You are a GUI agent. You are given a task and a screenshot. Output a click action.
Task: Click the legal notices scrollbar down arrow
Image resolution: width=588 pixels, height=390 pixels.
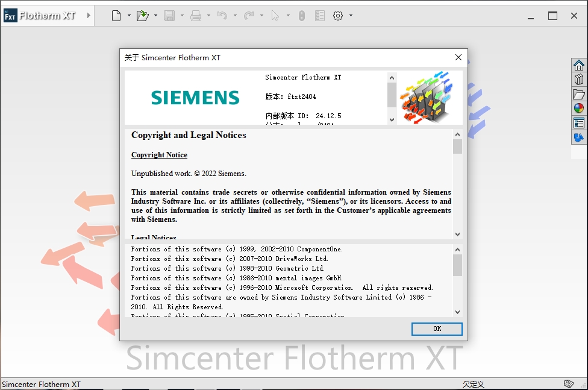[x=457, y=312]
